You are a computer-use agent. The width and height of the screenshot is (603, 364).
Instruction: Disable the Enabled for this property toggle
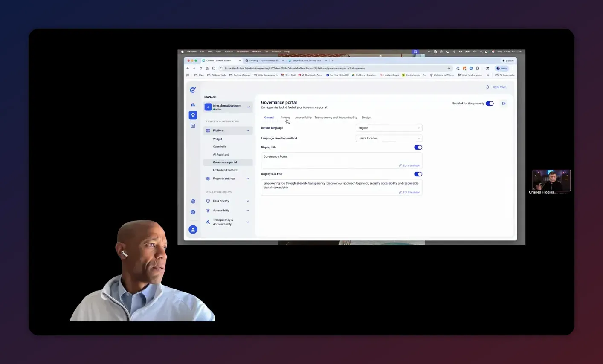pyautogui.click(x=490, y=103)
